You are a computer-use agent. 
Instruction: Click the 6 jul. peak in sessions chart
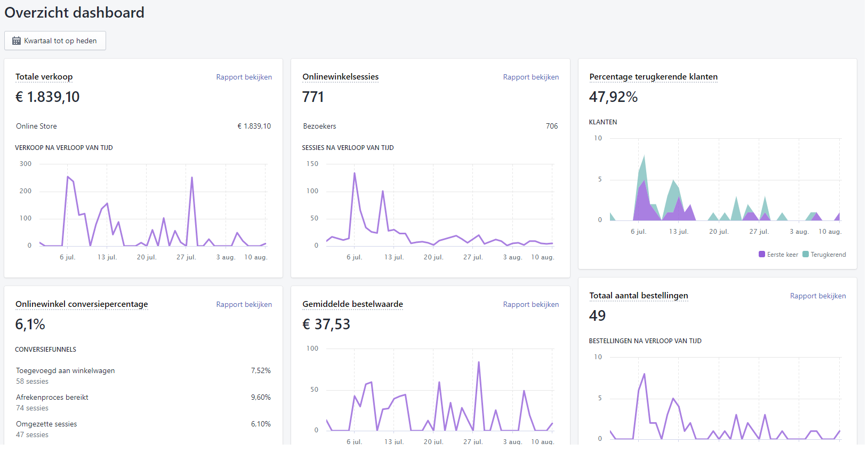pos(355,173)
